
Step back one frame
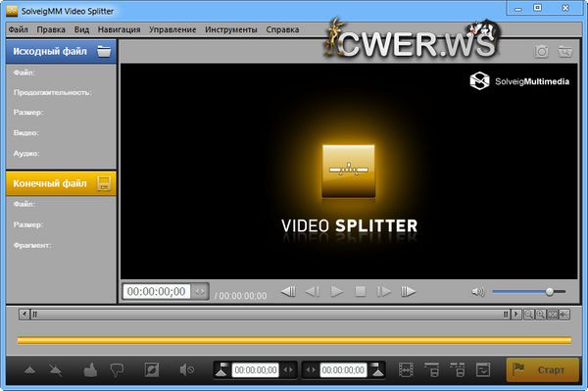313,291
